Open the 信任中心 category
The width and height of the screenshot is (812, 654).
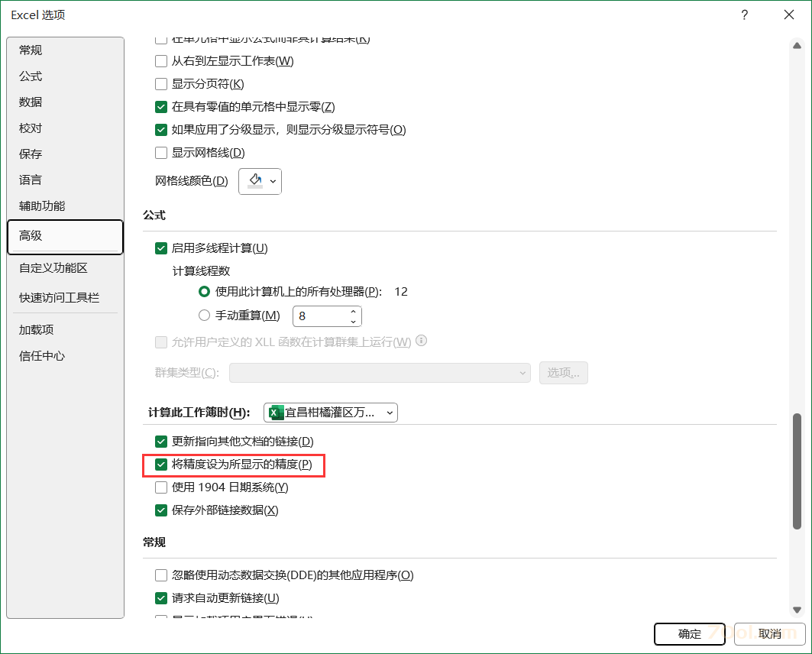(65, 356)
